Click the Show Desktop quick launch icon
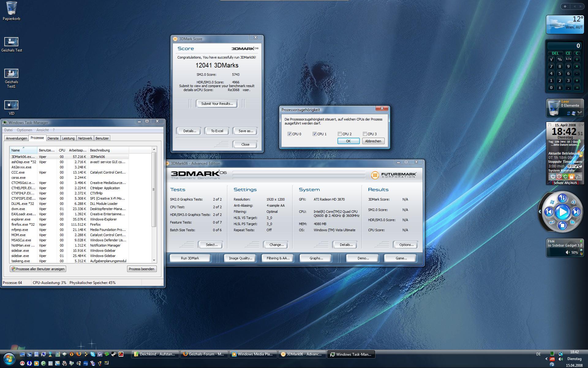Screen dimensions: 588x368 pyautogui.click(x=22, y=354)
